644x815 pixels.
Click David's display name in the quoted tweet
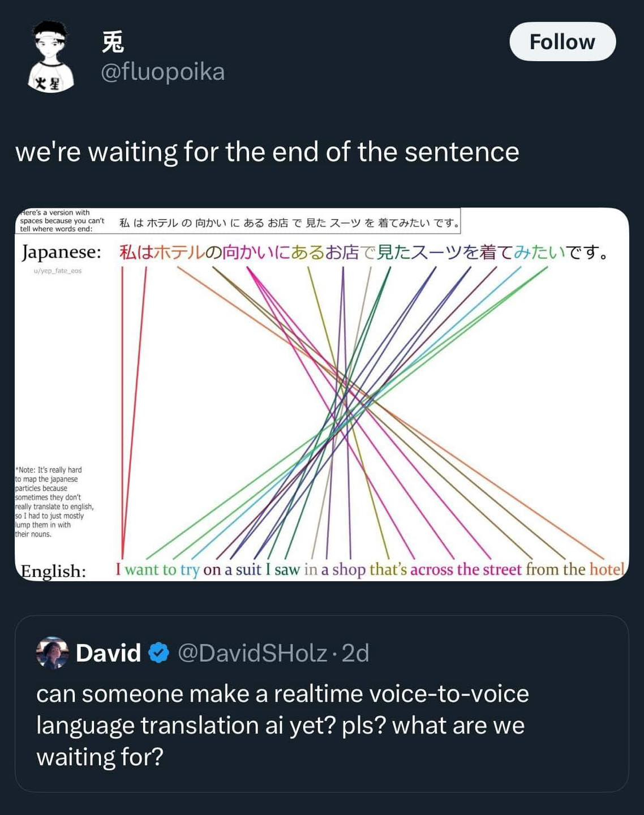pos(108,653)
